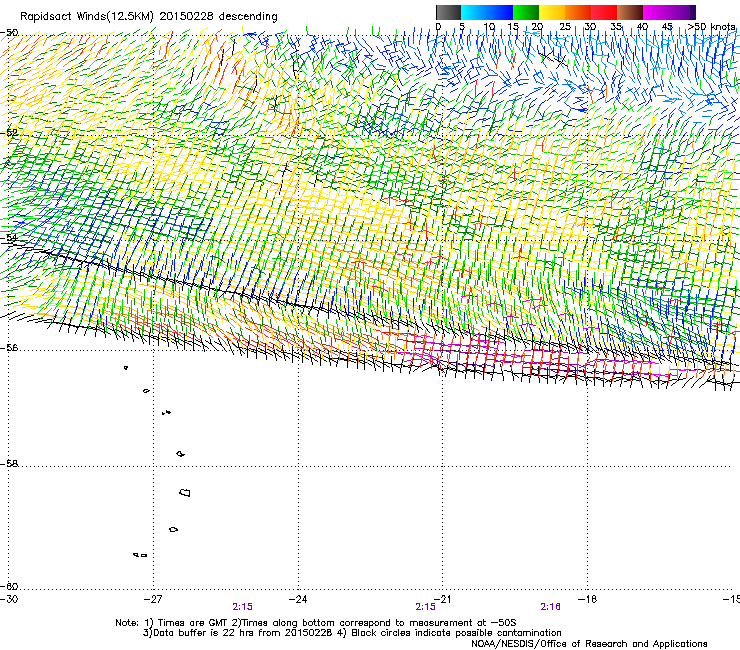Click the purple "2:16" swath time label
The width and height of the screenshot is (740, 650).
pos(551,607)
